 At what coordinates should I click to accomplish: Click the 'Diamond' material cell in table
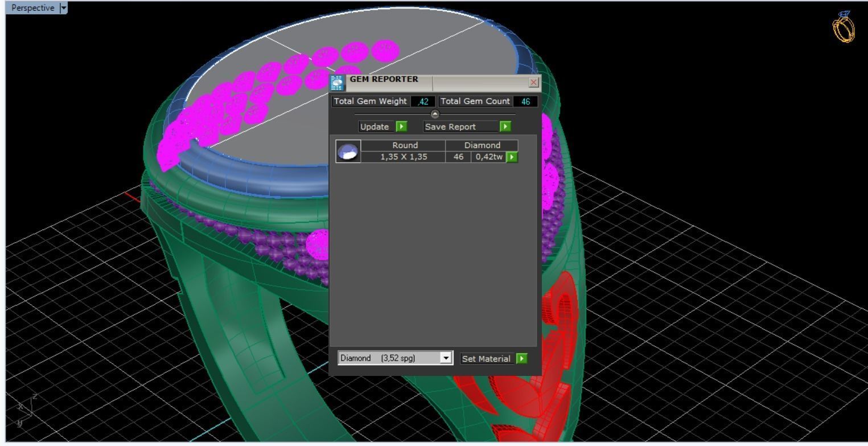pos(482,145)
